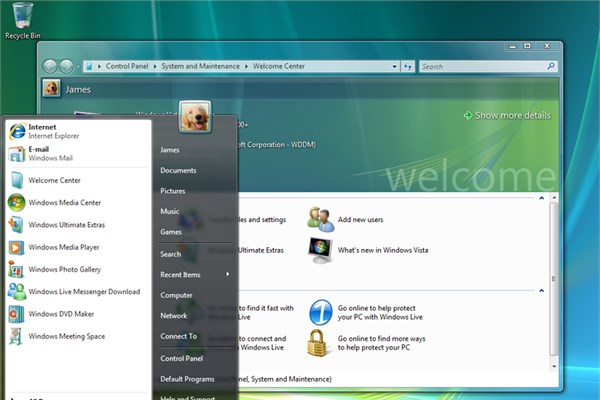Click the dog user picture atop Start menu

coord(195,116)
